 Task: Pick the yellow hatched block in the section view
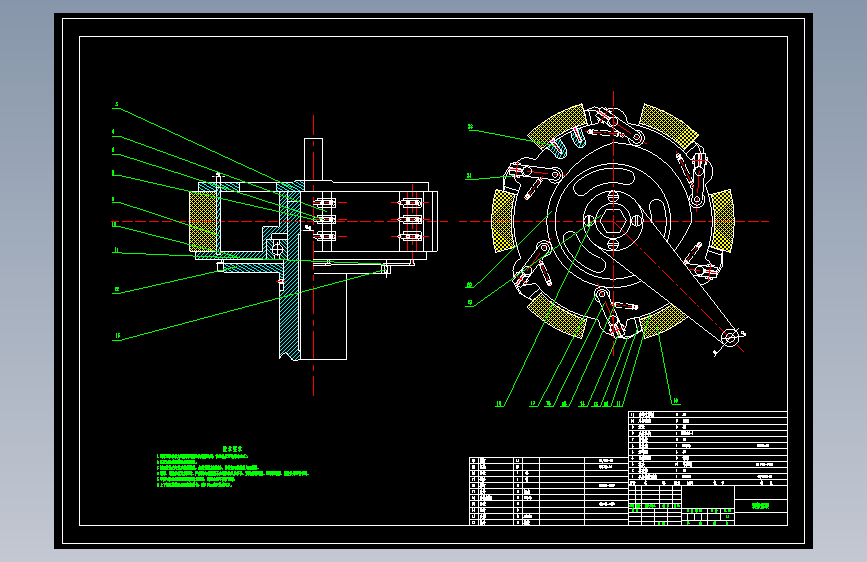pyautogui.click(x=202, y=221)
